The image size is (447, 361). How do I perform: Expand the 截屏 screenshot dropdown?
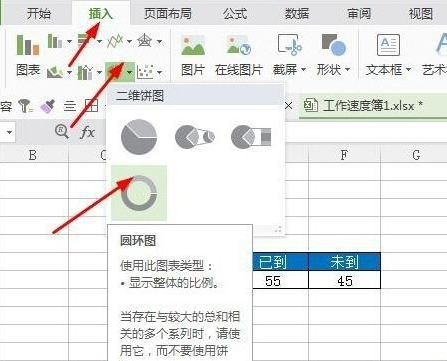pos(303,70)
